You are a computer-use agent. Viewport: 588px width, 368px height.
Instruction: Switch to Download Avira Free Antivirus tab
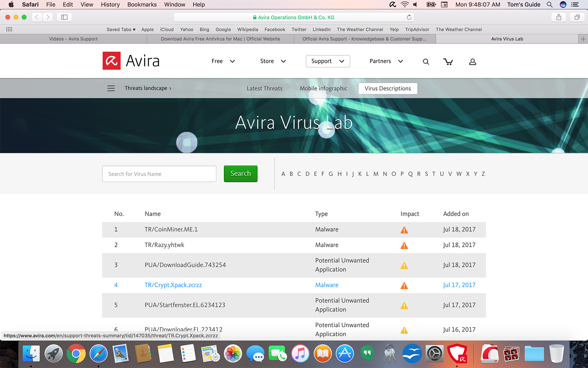[220, 39]
